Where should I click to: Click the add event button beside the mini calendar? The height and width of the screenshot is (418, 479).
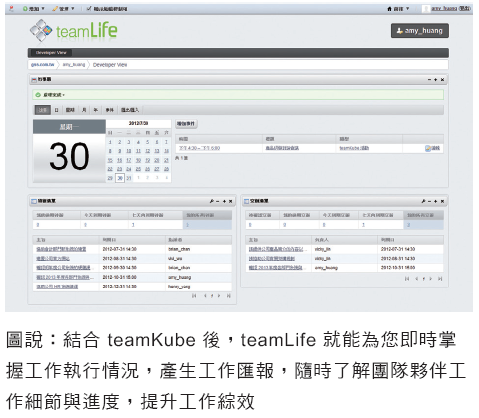click(186, 124)
